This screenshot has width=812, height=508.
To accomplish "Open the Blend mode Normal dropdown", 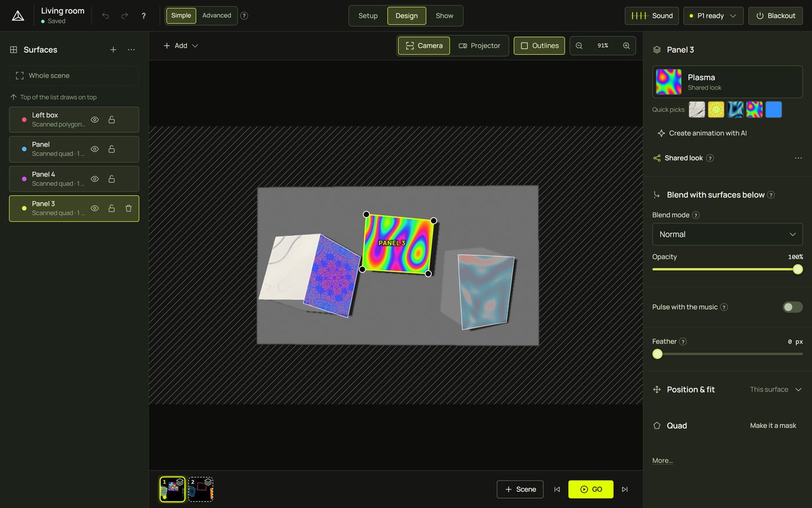I will (x=727, y=235).
